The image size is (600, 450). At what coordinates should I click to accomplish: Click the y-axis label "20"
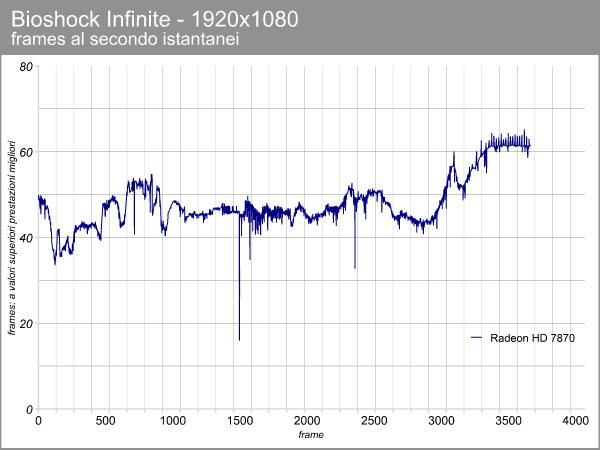click(x=26, y=324)
